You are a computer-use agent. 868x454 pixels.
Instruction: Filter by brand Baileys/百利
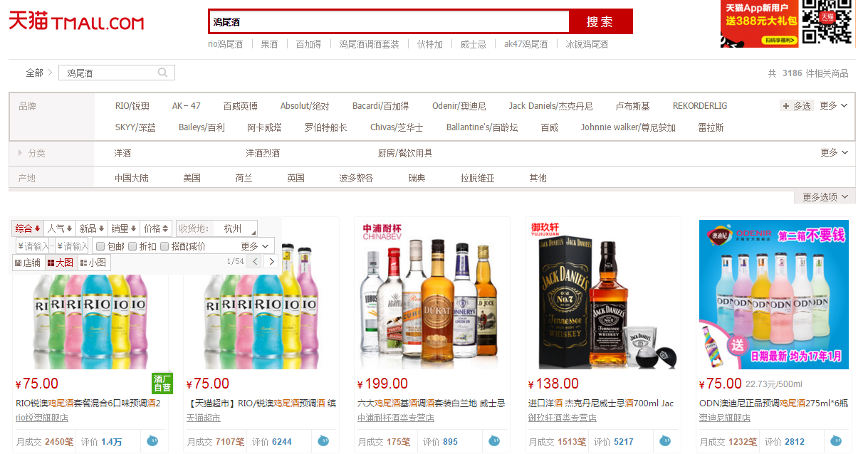(x=202, y=128)
